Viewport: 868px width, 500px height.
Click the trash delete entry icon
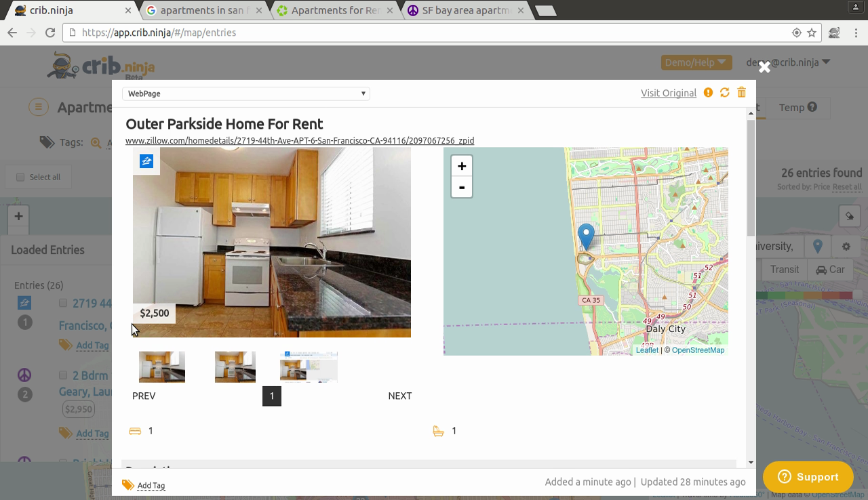click(741, 92)
